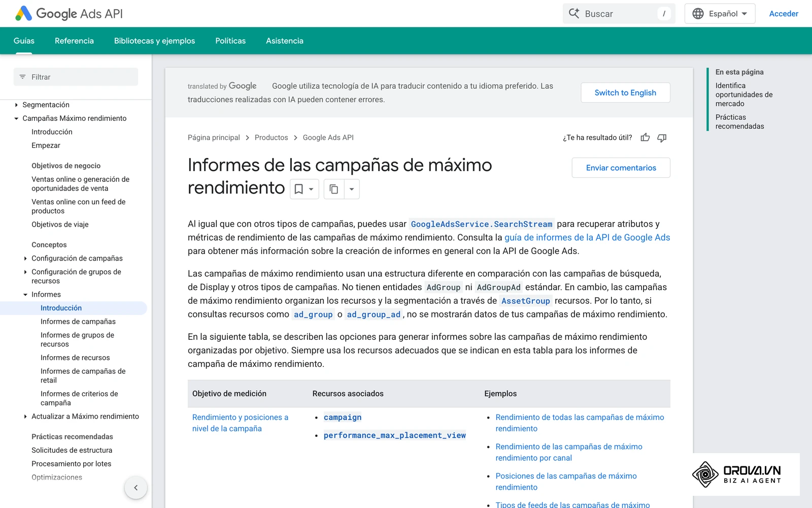812x508 pixels.
Task: Jump to Identifica oportunidades de mercado
Action: [744, 94]
